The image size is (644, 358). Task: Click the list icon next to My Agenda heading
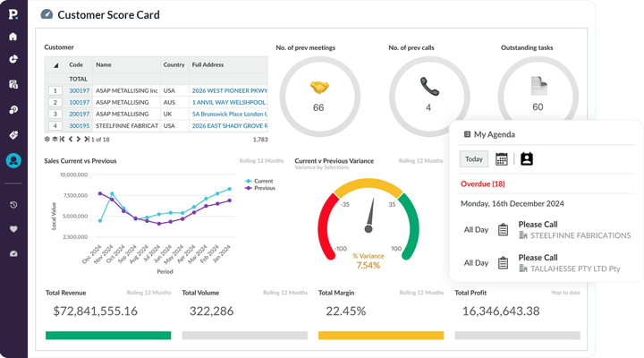[467, 134]
